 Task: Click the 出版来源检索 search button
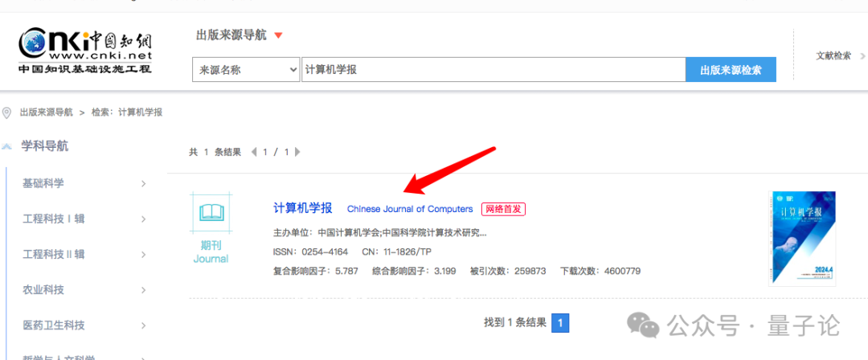pos(731,70)
